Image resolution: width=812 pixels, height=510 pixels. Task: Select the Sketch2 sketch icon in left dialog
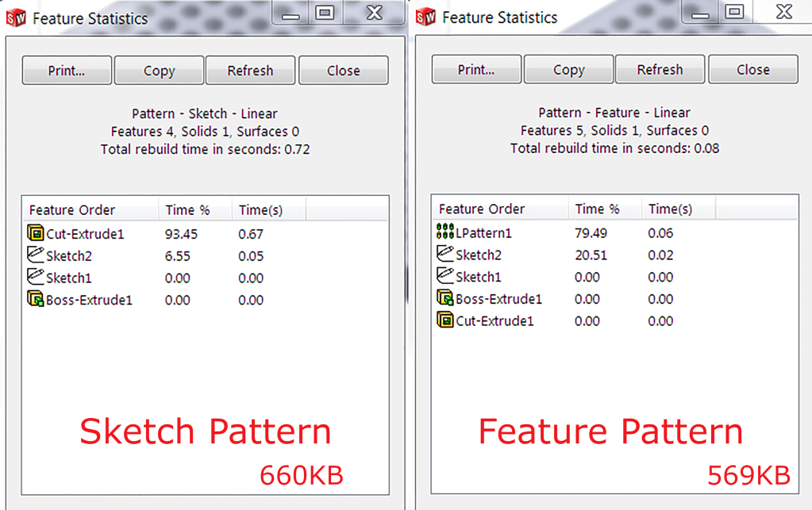click(x=35, y=255)
